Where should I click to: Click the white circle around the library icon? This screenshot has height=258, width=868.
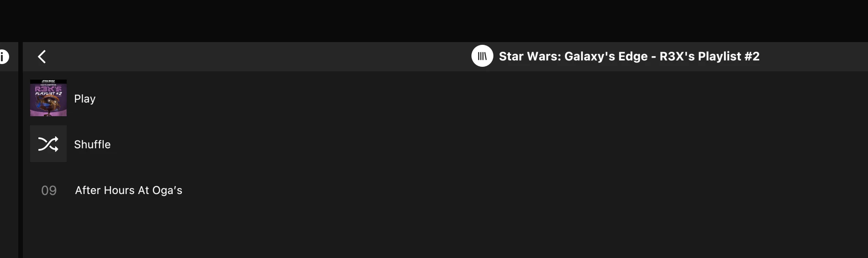click(475, 49)
